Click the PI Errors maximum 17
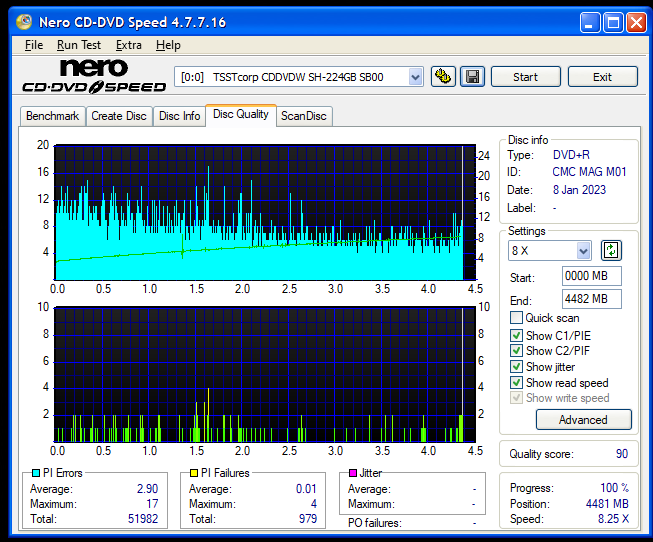 (x=152, y=504)
